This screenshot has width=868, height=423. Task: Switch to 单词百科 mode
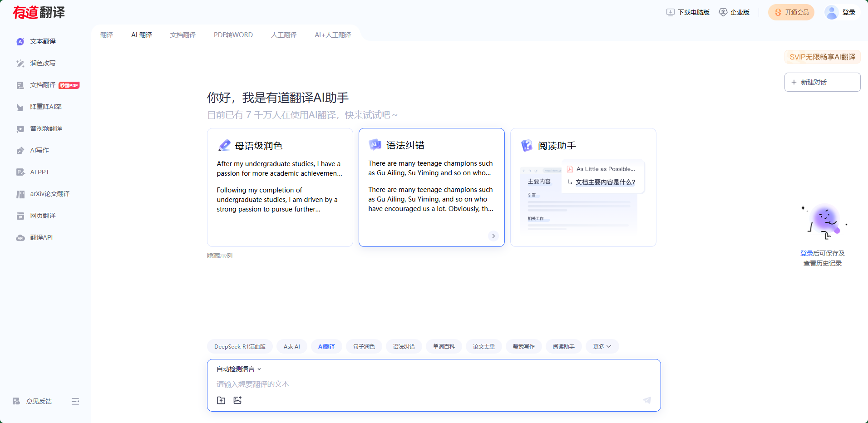(444, 346)
